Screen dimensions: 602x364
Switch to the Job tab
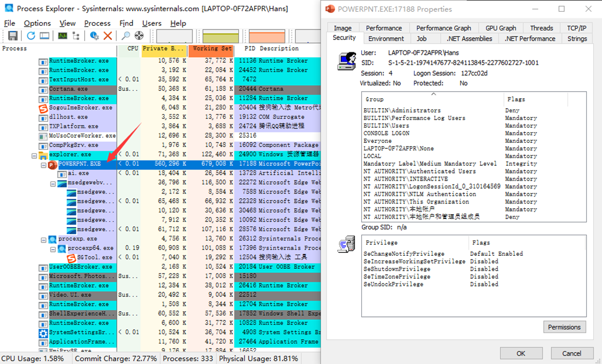coord(421,39)
